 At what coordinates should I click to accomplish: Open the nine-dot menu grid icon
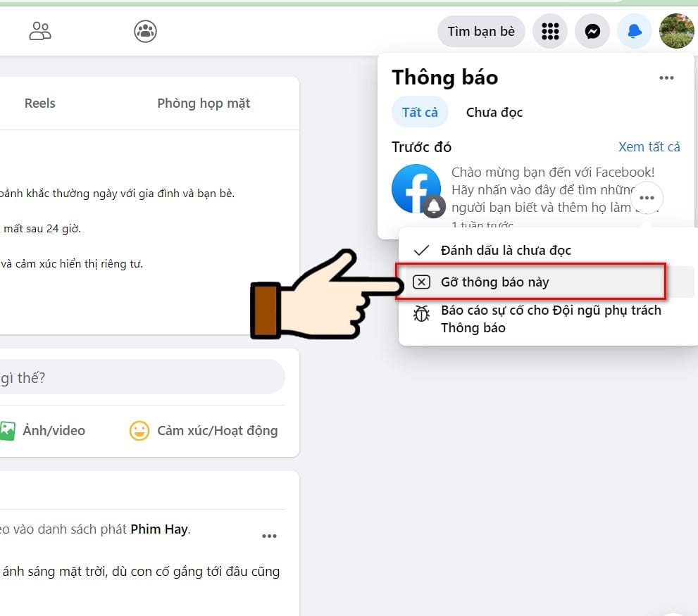click(550, 31)
